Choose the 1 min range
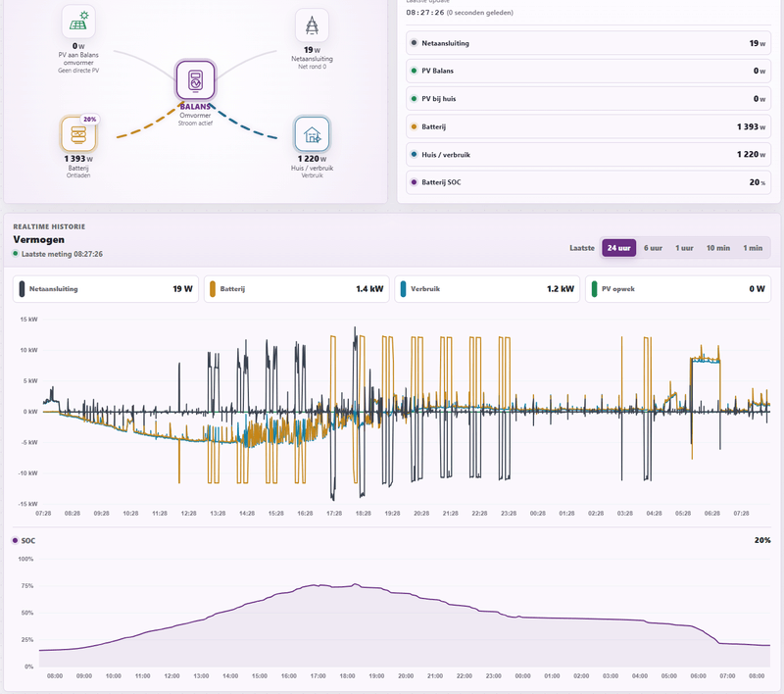 click(x=753, y=248)
